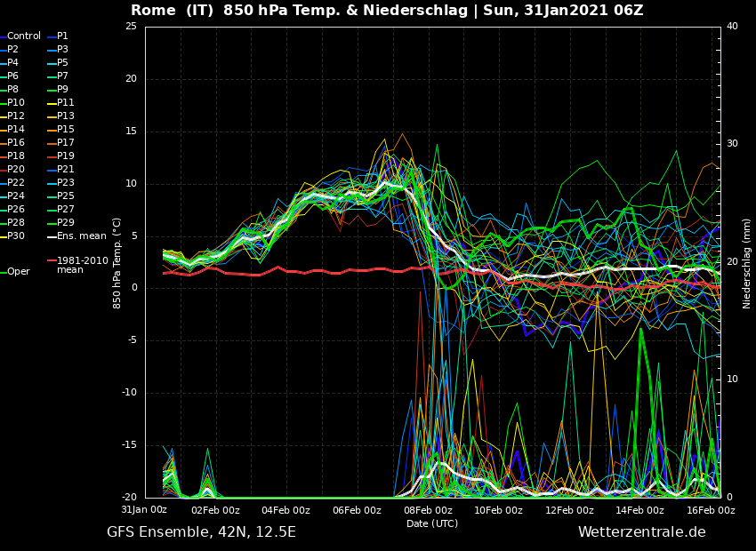Pick legend label "P20"
Image resolution: width=756 pixels, height=551 pixels.
pyautogui.click(x=15, y=169)
